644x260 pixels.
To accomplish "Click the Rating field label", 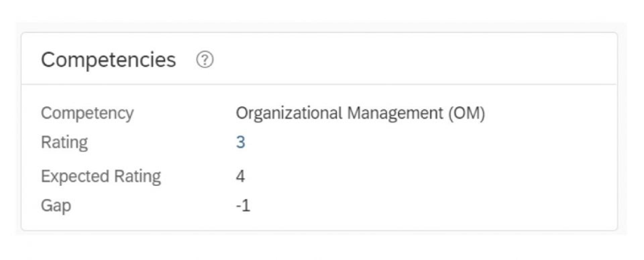I will tap(64, 142).
